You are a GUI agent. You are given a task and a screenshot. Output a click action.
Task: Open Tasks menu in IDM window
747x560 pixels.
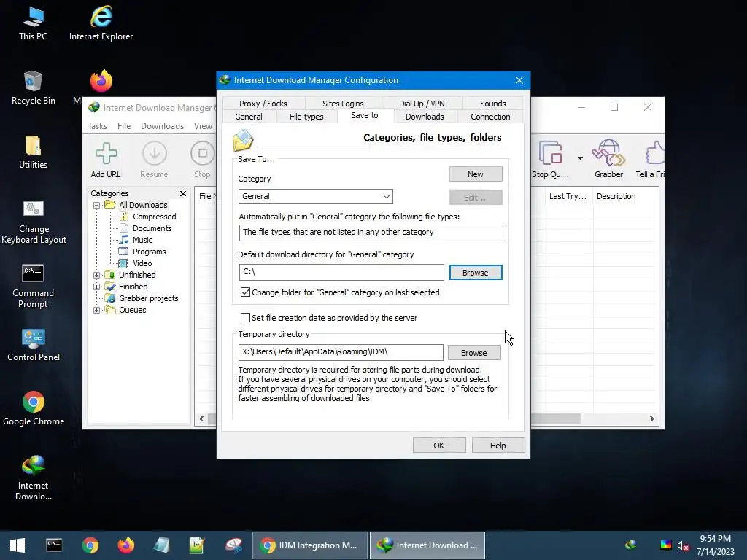click(x=97, y=126)
